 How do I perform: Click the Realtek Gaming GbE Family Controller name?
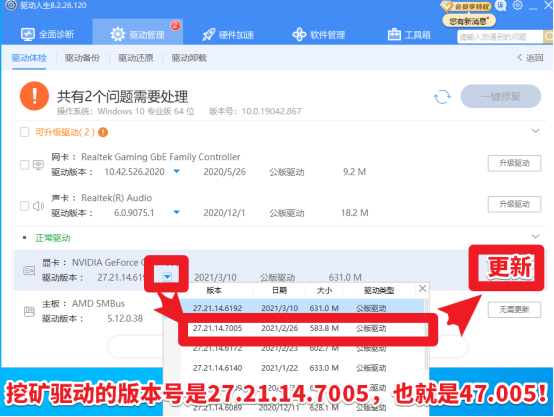161,157
